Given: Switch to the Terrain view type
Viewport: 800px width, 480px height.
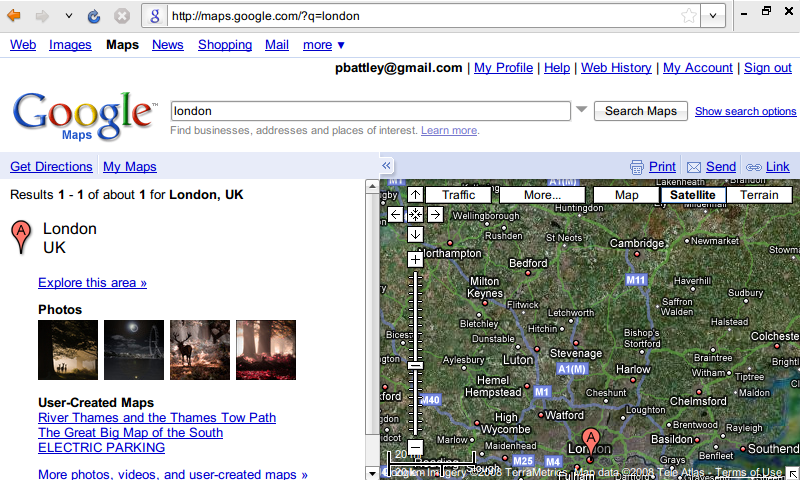Looking at the screenshot, I should (x=759, y=195).
